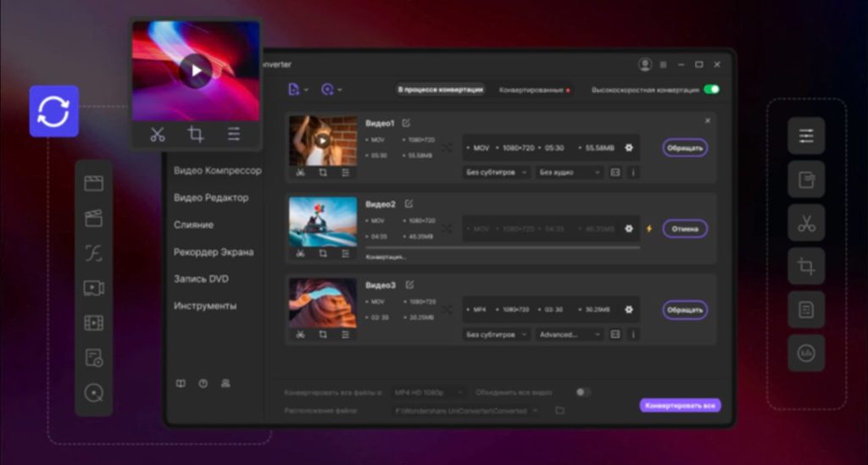Open Без субтитров dropdown for Видео1
Image resolution: width=868 pixels, height=465 pixels.
(497, 173)
